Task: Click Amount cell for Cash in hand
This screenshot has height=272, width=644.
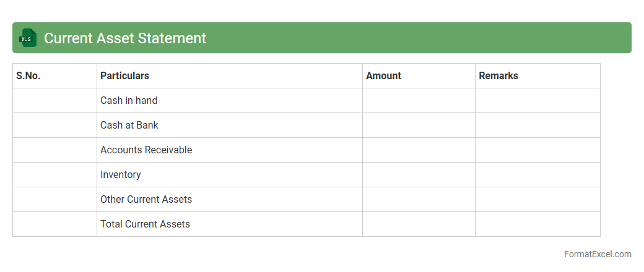Action: [419, 100]
